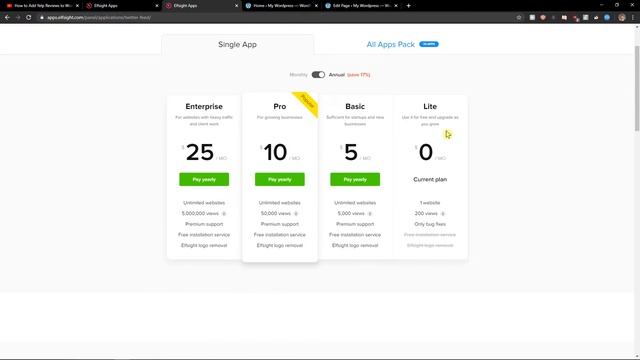The width and height of the screenshot is (640, 360).
Task: Select the Lite plan heading
Action: [x=430, y=106]
